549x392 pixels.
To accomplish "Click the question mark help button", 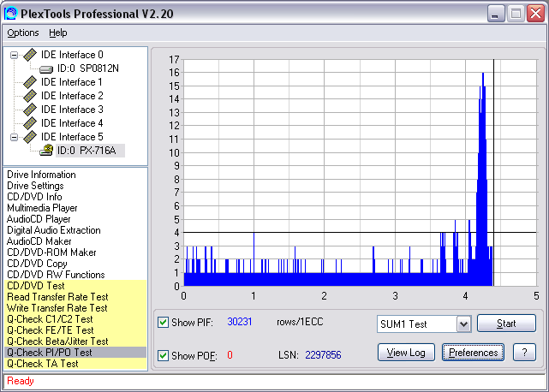I will click(524, 353).
